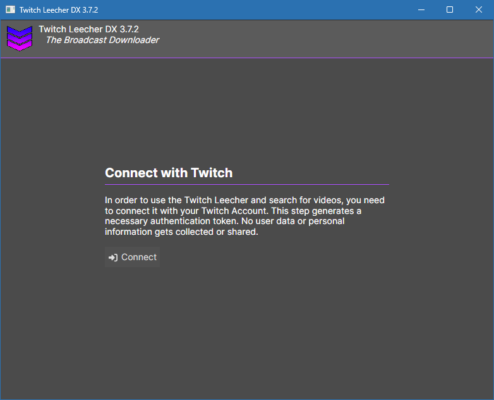Click the app icon in the title bar
Image resolution: width=494 pixels, height=400 pixels.
10,10
